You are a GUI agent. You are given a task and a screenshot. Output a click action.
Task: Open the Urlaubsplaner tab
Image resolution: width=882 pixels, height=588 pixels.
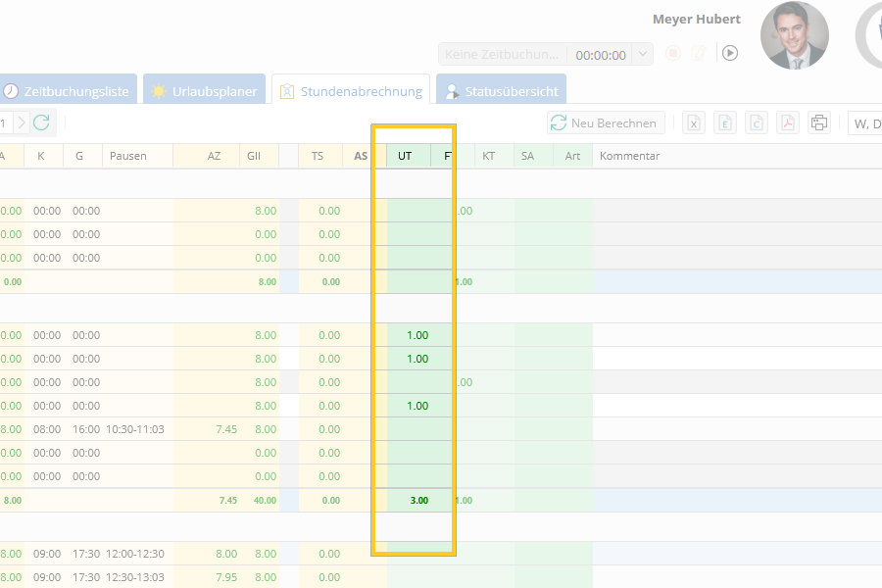pos(205,91)
